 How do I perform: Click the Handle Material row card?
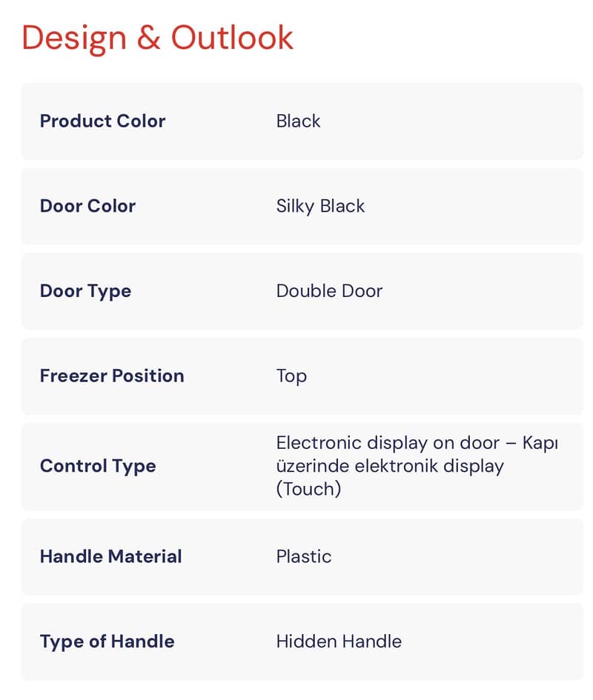(x=302, y=557)
